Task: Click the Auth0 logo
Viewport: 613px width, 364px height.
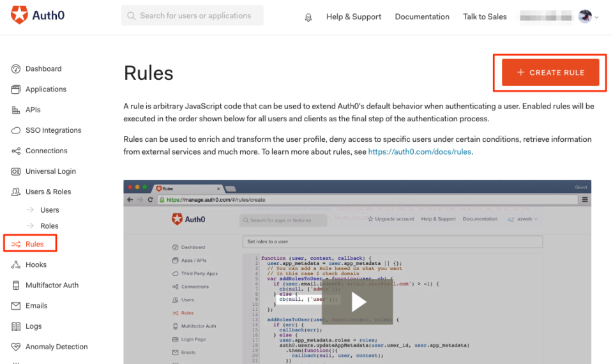Action: coord(38,15)
